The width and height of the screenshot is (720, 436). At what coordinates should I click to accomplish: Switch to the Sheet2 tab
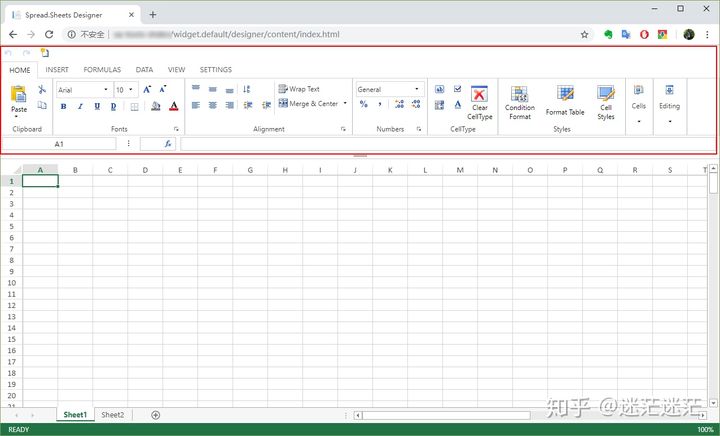[x=112, y=415]
